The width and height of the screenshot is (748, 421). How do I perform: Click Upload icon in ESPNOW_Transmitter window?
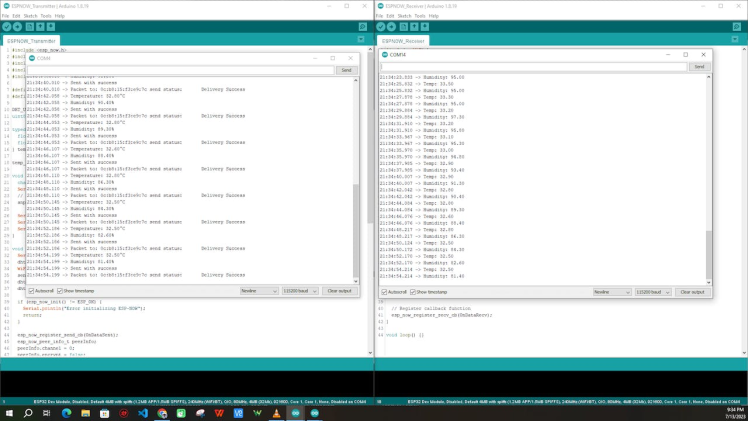(x=17, y=27)
